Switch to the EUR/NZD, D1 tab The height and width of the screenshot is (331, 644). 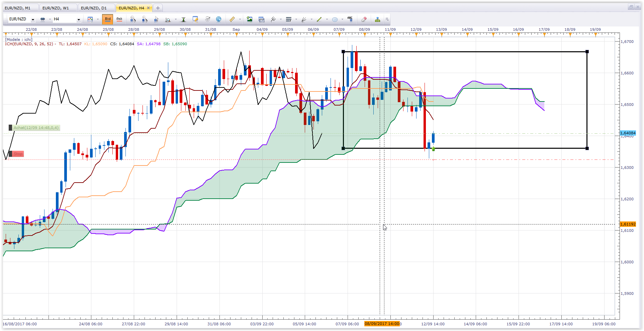(96, 8)
